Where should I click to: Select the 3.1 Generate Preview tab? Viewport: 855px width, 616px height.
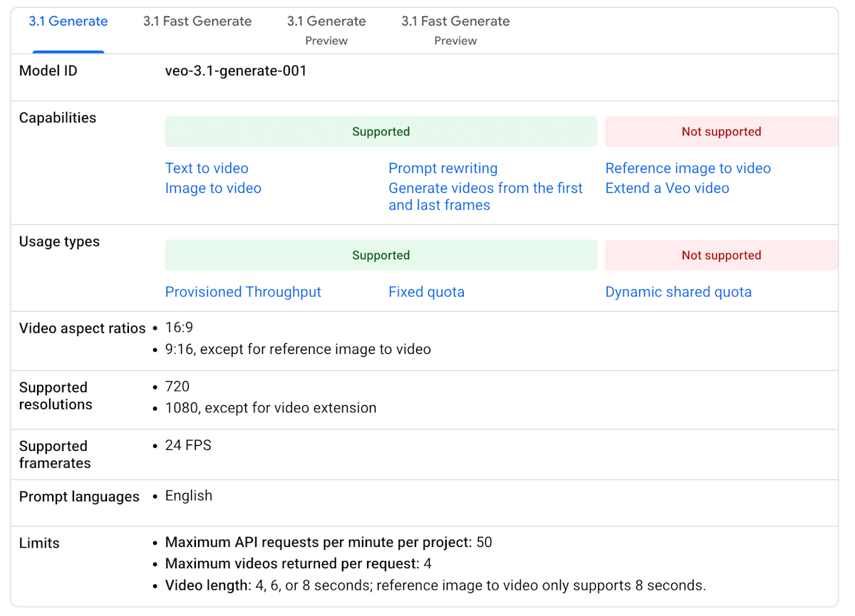click(x=326, y=30)
